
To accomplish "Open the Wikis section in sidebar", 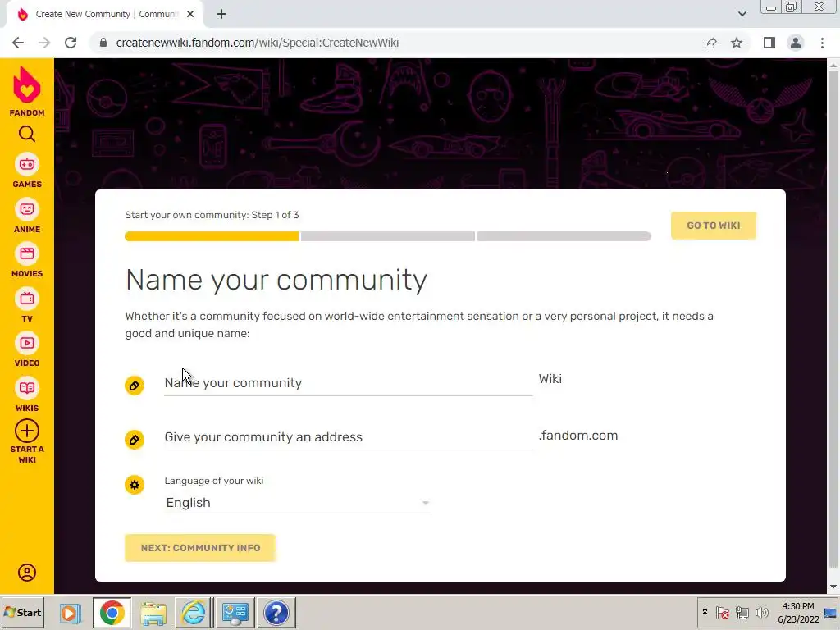I will (27, 395).
